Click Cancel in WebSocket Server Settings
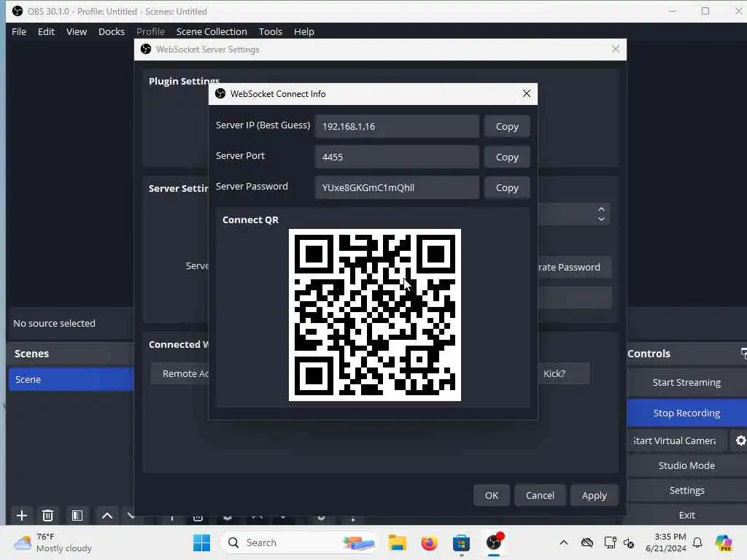Viewport: 747px width, 560px height. (x=540, y=495)
